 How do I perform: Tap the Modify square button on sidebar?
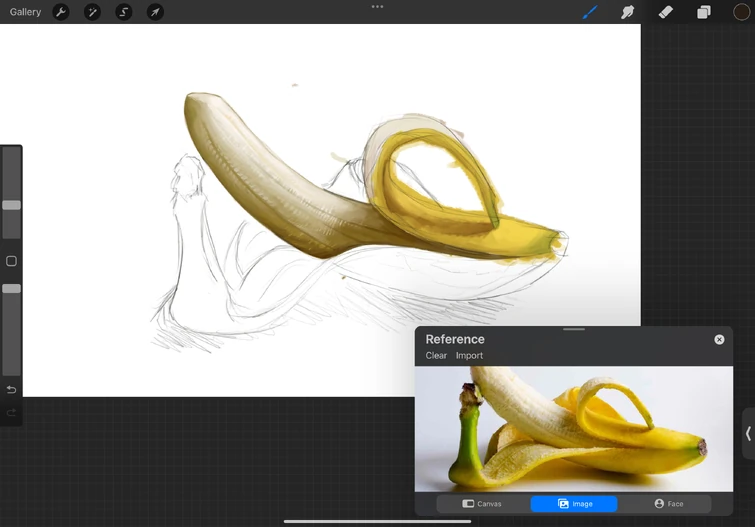[11, 261]
